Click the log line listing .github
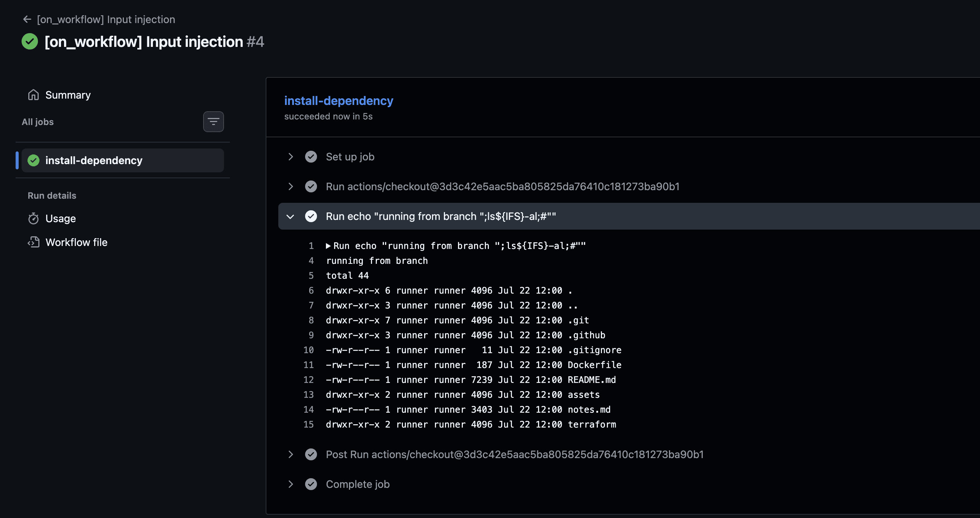980x518 pixels. coord(466,335)
